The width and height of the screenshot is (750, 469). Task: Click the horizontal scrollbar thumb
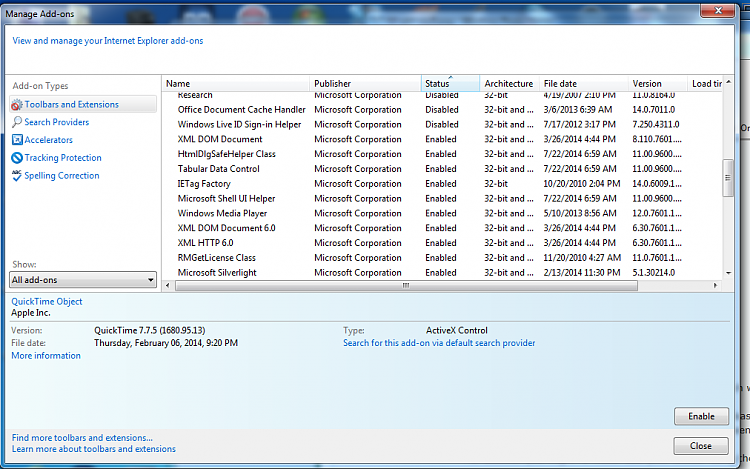(x=407, y=285)
